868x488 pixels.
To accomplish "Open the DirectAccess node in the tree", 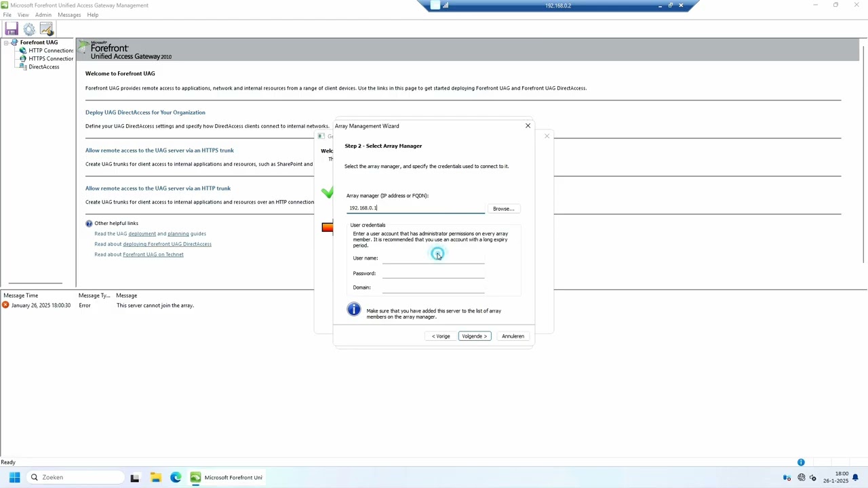I will point(43,66).
